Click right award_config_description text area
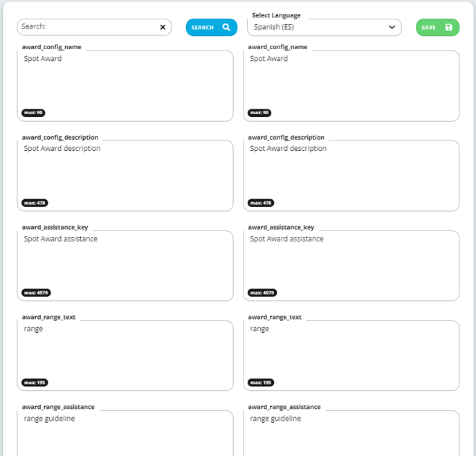Image resolution: width=476 pixels, height=456 pixels. (351, 176)
